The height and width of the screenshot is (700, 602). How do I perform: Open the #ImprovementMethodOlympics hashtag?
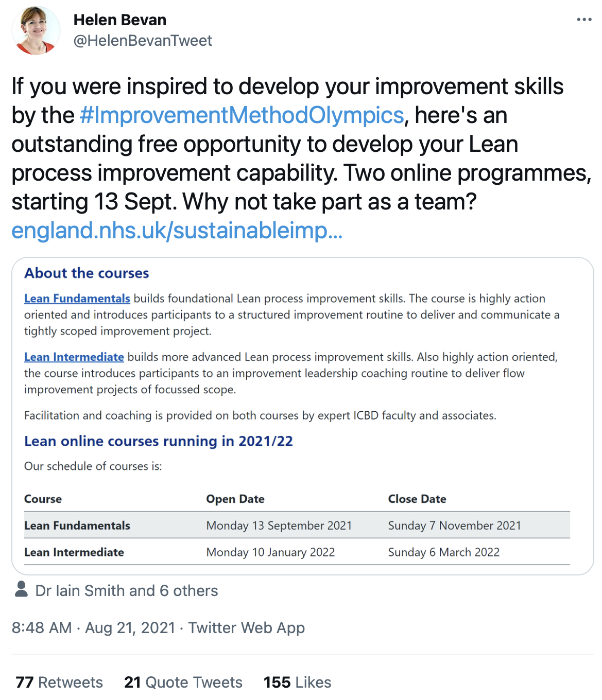coord(242,115)
